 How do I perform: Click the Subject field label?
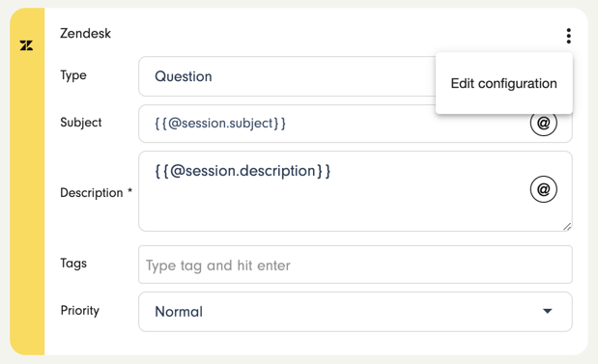coord(81,123)
